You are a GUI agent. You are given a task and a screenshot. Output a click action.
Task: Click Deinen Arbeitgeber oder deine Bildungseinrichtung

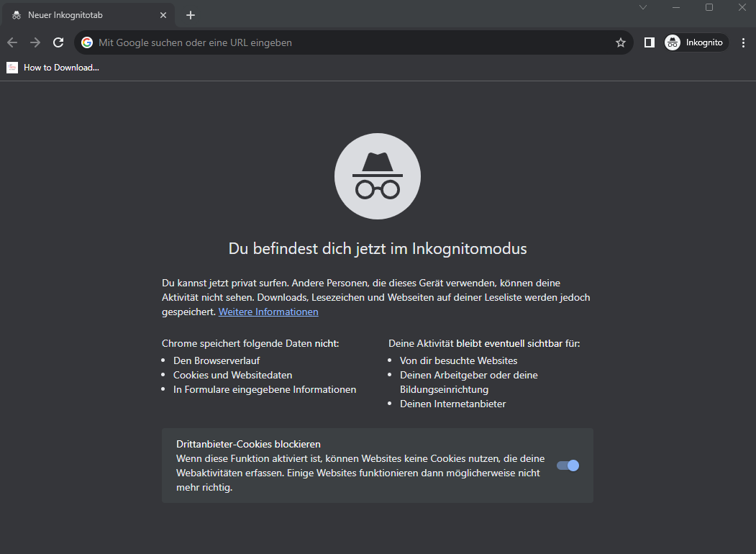(469, 382)
